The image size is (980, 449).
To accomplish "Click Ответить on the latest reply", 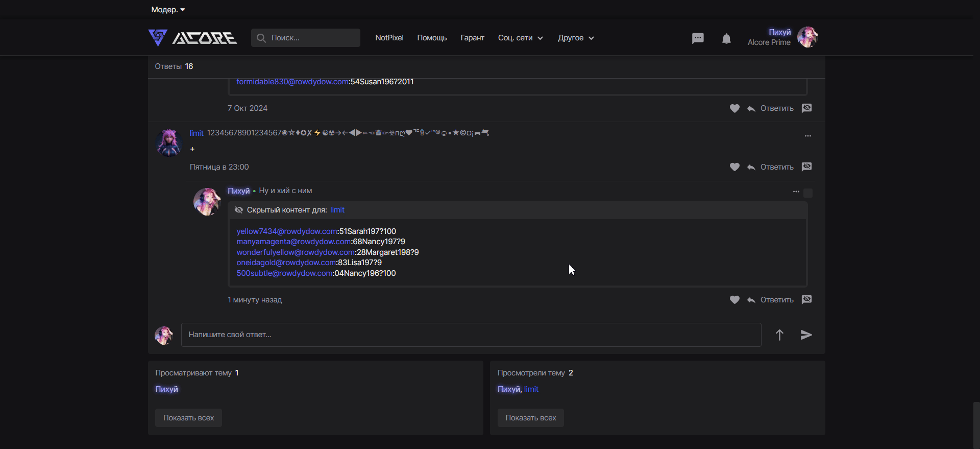I will 776,300.
